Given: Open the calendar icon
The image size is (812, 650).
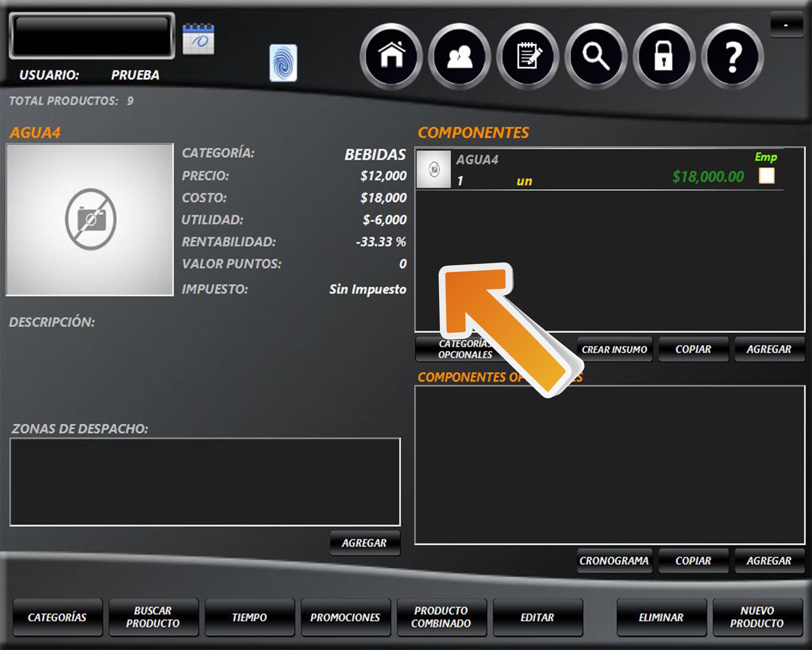Looking at the screenshot, I should tap(198, 39).
